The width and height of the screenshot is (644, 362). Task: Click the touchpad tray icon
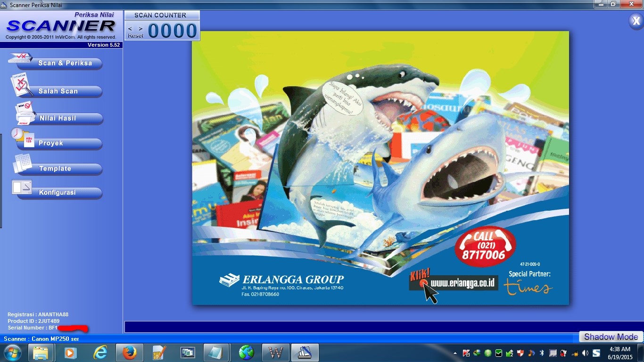553,353
